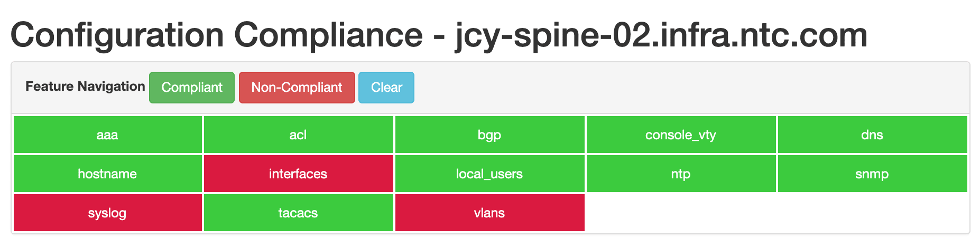The width and height of the screenshot is (980, 248).
Task: Go to the dns feature
Action: pos(873,135)
